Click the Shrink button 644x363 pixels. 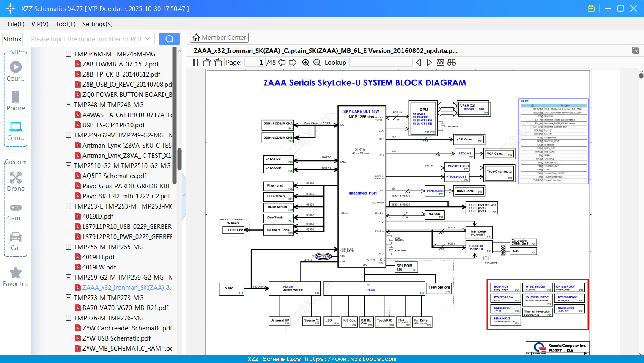point(13,39)
